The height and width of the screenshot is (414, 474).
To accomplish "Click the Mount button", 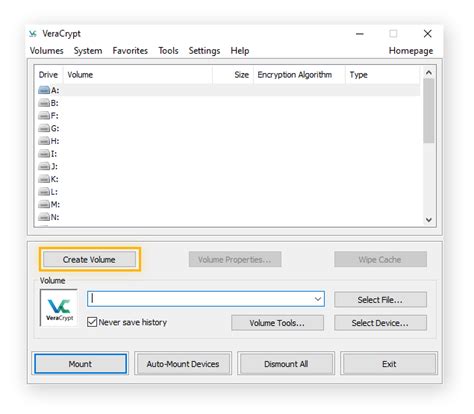I will [x=80, y=364].
